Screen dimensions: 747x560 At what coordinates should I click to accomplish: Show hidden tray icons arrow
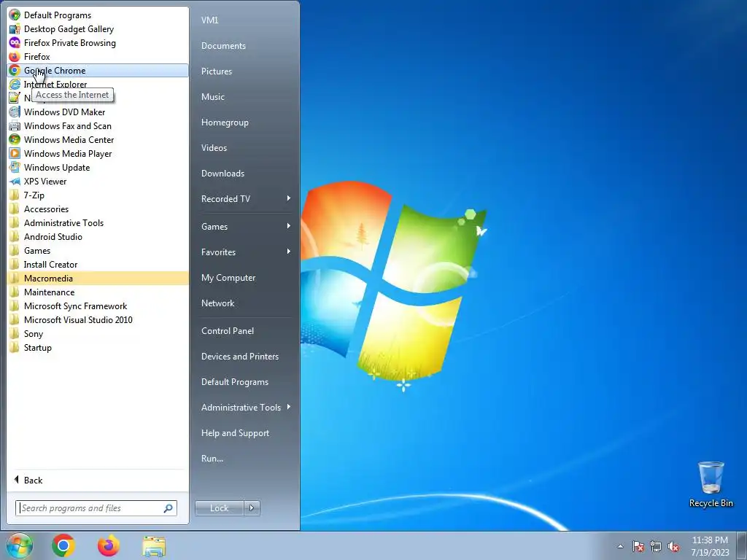[620, 546]
